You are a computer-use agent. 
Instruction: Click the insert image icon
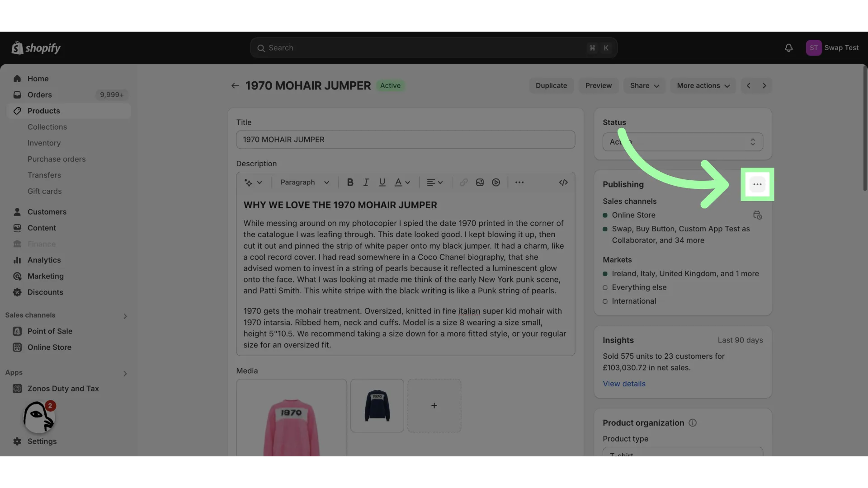[x=480, y=183]
